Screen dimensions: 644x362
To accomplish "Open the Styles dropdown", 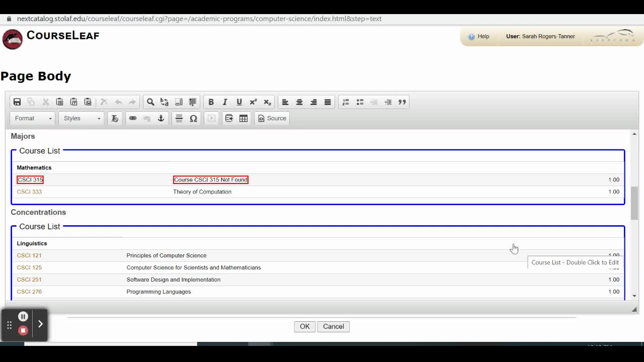I will pyautogui.click(x=80, y=118).
